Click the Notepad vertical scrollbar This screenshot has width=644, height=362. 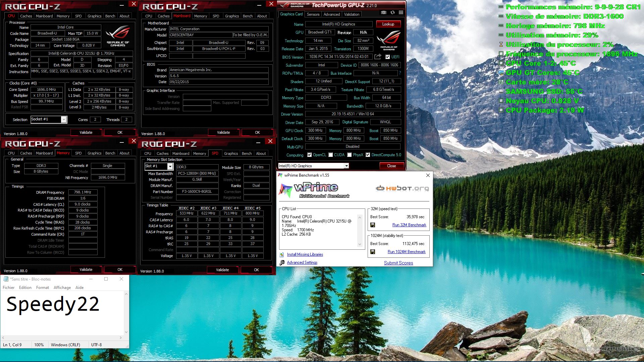[126, 313]
